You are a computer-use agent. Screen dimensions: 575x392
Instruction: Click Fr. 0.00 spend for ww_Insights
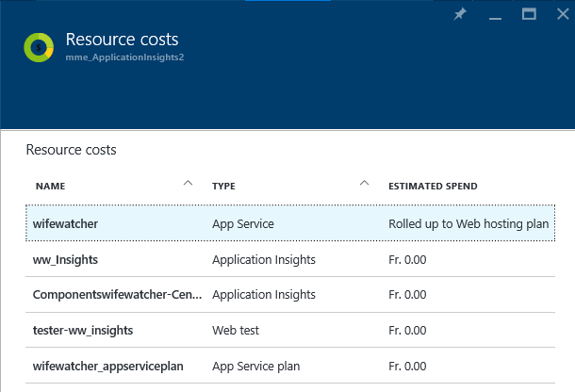click(408, 259)
